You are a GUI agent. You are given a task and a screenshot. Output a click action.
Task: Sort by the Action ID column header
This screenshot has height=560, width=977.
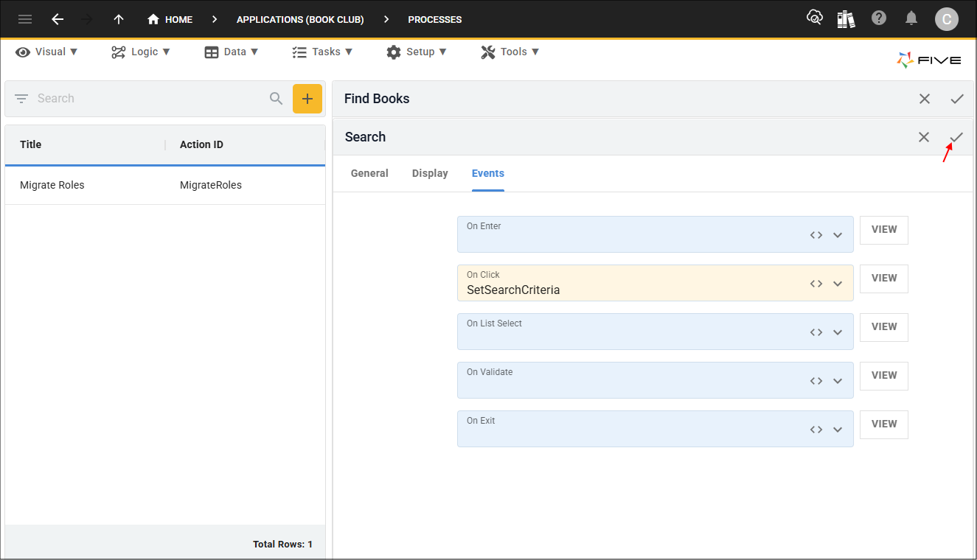click(x=201, y=144)
